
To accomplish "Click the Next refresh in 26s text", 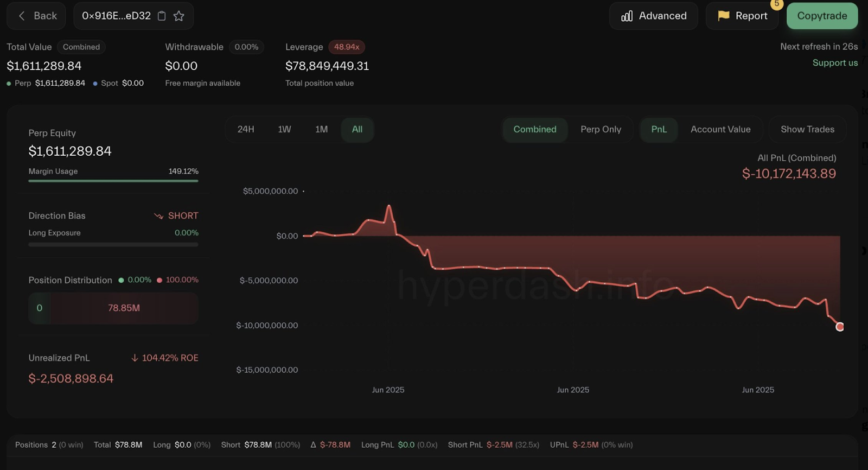I will click(x=819, y=47).
